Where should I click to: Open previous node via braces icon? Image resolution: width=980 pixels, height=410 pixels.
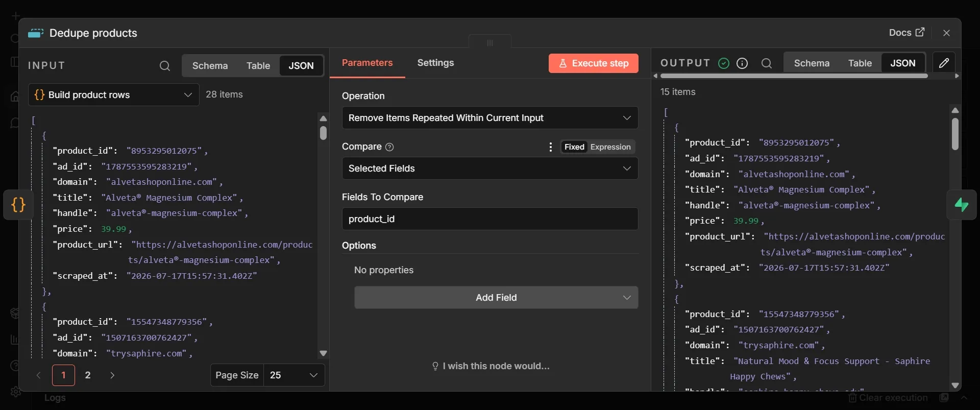(18, 205)
